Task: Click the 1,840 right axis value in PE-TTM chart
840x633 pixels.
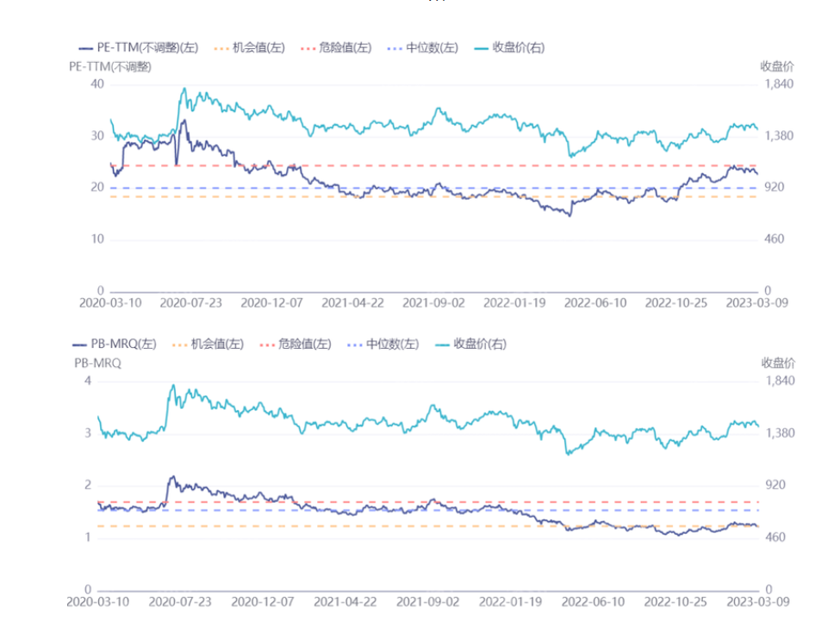Action: [x=776, y=84]
